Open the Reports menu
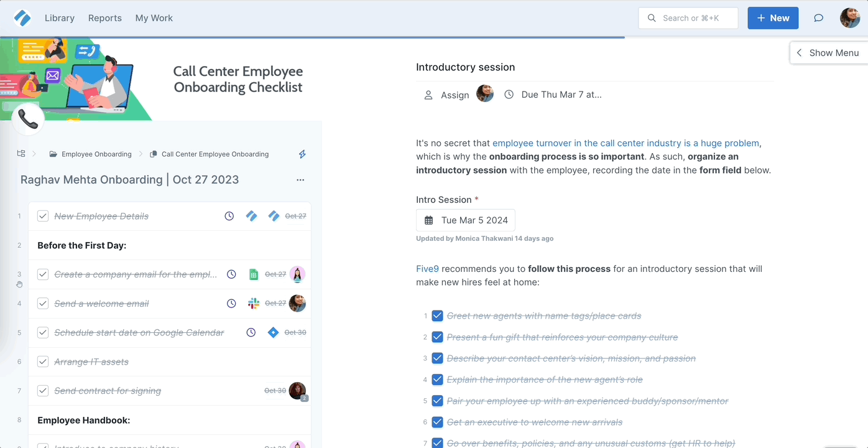 click(x=105, y=18)
